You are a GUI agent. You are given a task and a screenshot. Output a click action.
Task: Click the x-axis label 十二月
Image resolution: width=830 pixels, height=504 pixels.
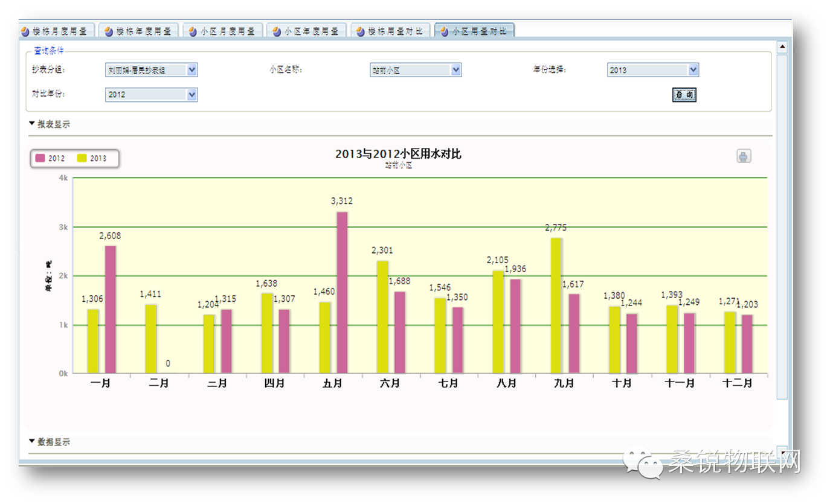pos(738,383)
